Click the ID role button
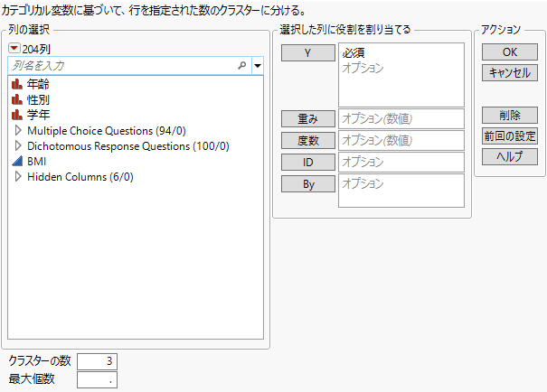The image size is (547, 392). (x=308, y=162)
